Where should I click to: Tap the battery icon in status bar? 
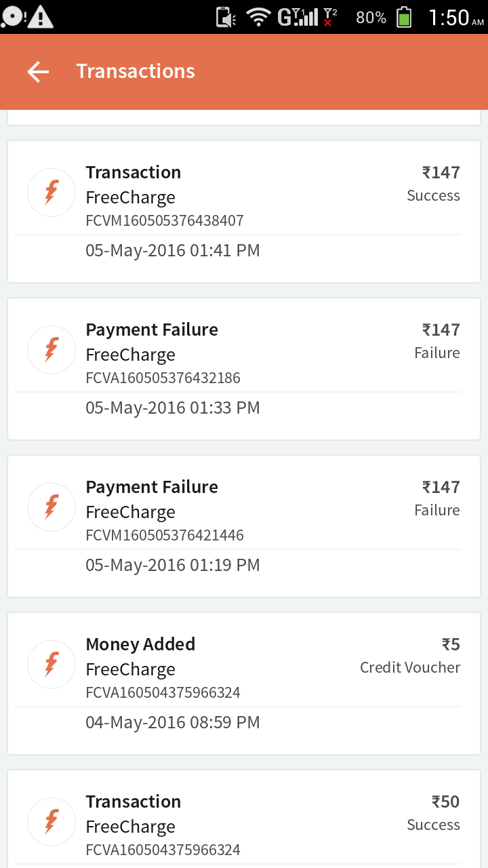point(405,17)
